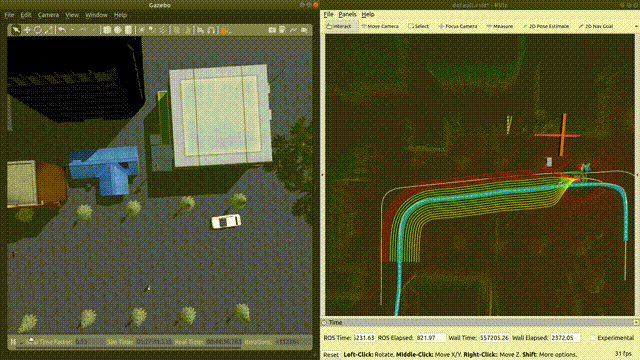640x360 pixels.
Task: Take a screenshot with the camera icon
Action: (x=272, y=30)
